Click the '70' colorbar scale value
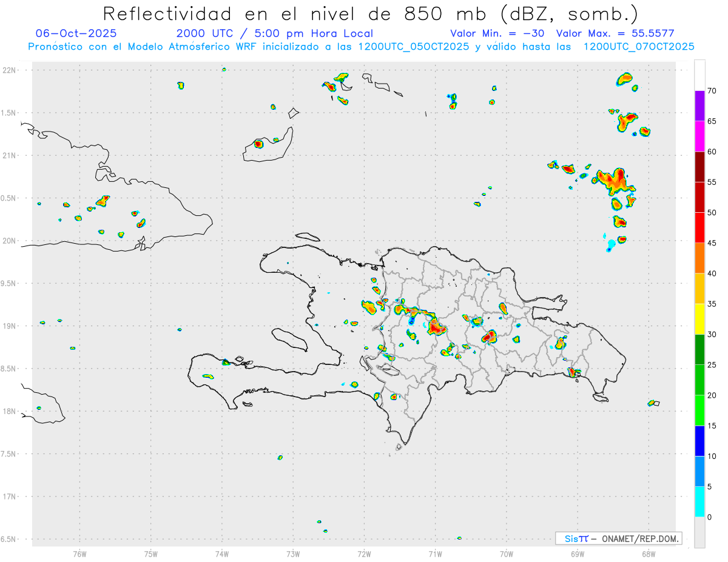 click(712, 91)
